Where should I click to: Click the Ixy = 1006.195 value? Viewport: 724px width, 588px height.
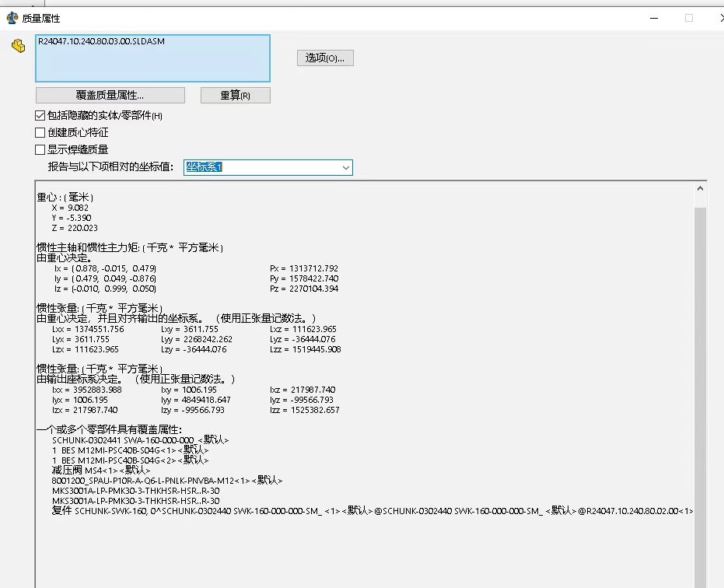pyautogui.click(x=188, y=390)
